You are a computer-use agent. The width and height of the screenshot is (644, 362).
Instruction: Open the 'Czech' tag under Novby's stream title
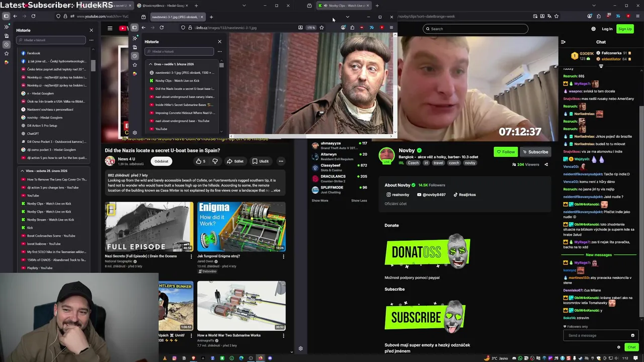click(x=413, y=163)
